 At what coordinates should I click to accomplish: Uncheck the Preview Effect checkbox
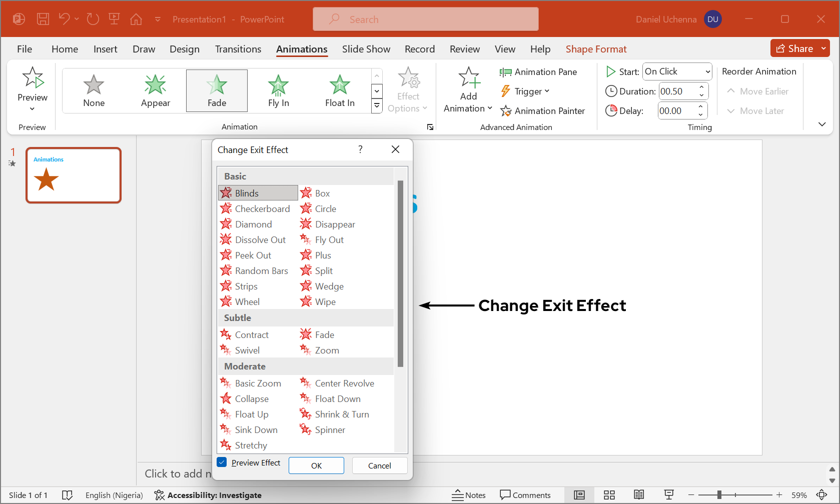222,462
